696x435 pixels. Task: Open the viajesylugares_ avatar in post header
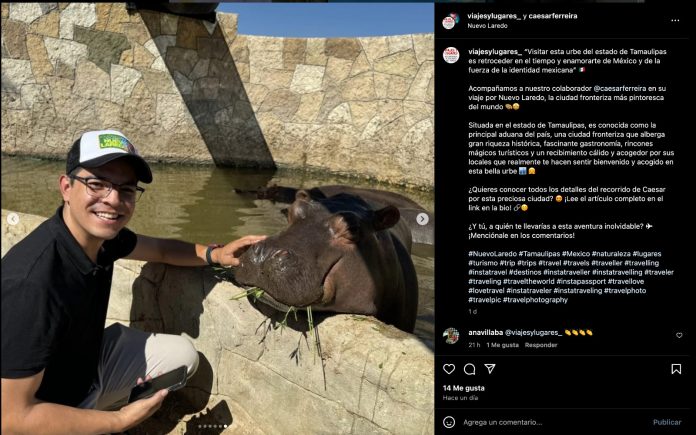[450, 21]
